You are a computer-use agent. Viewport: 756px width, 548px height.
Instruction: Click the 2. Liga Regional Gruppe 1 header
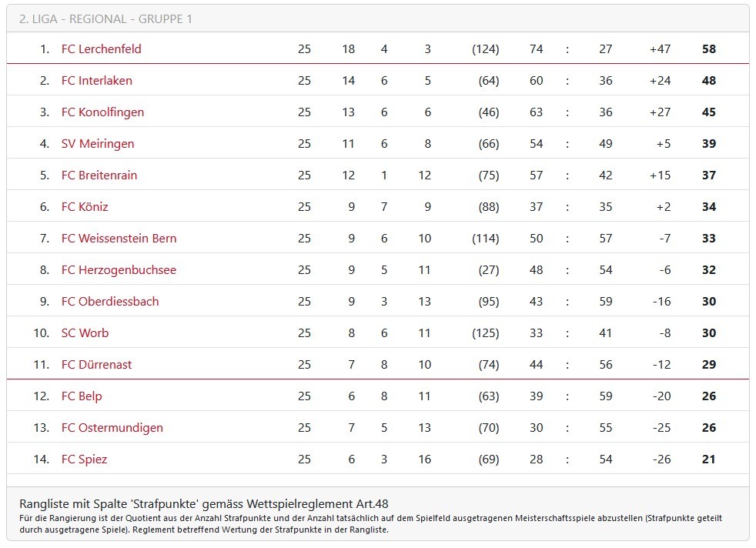(105, 18)
